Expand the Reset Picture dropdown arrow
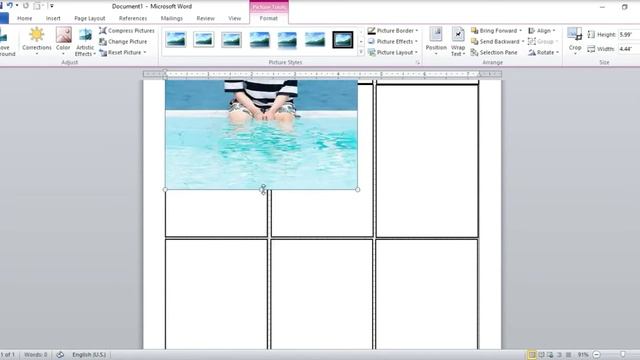The height and width of the screenshot is (360, 640). pos(145,53)
